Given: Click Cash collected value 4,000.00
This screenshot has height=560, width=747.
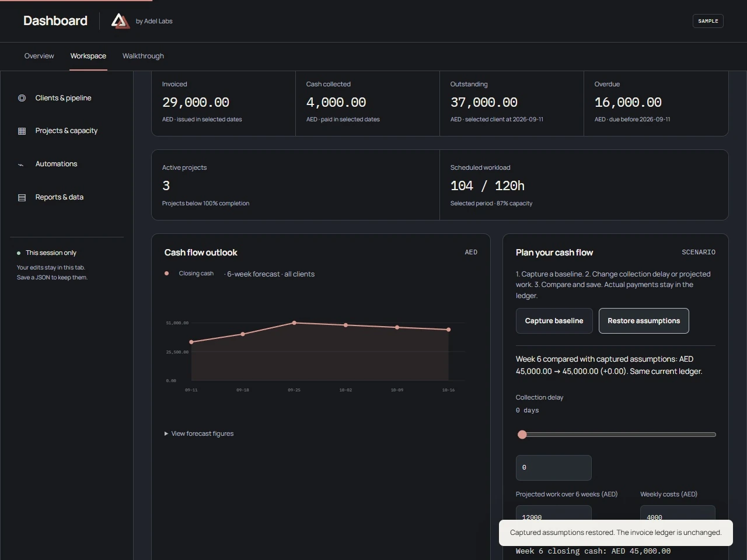Looking at the screenshot, I should 336,103.
